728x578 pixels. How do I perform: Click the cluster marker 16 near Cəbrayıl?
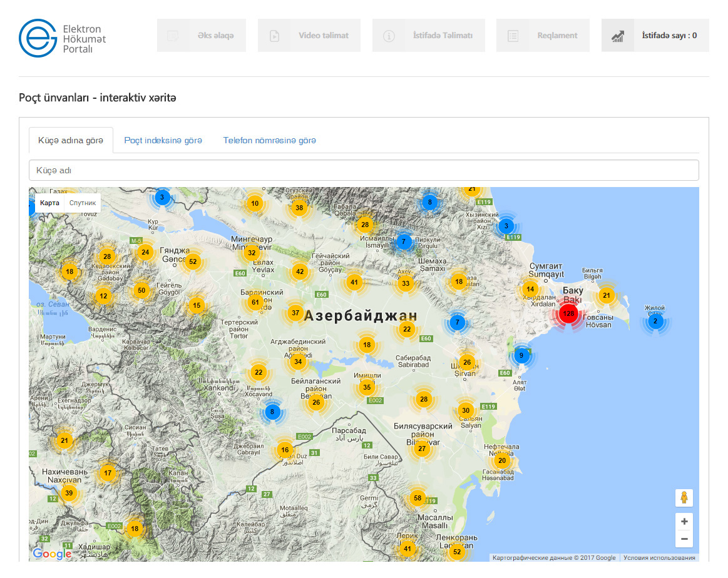click(x=285, y=450)
